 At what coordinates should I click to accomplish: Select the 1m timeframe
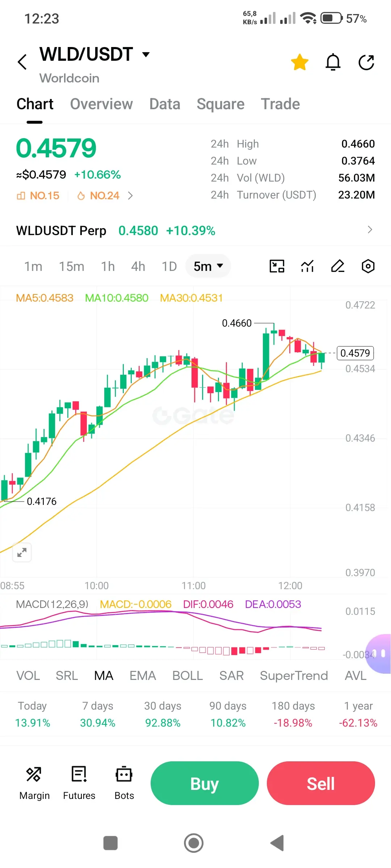pos(33,267)
